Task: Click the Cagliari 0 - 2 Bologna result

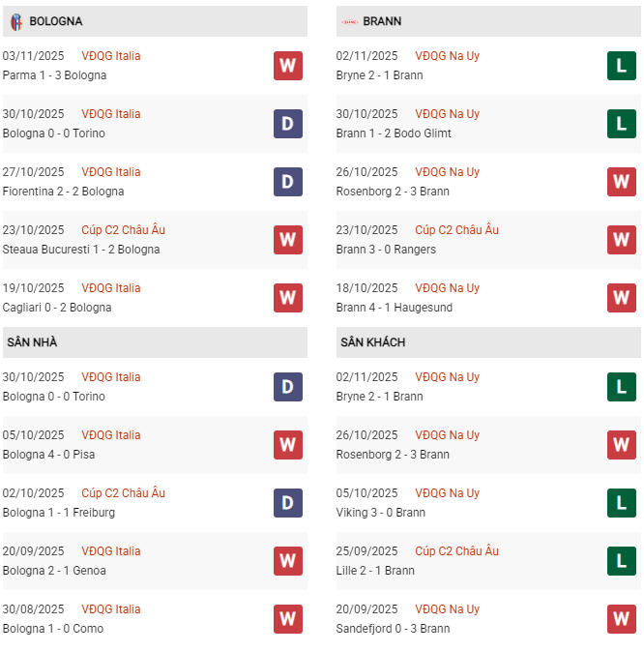Action: (57, 308)
